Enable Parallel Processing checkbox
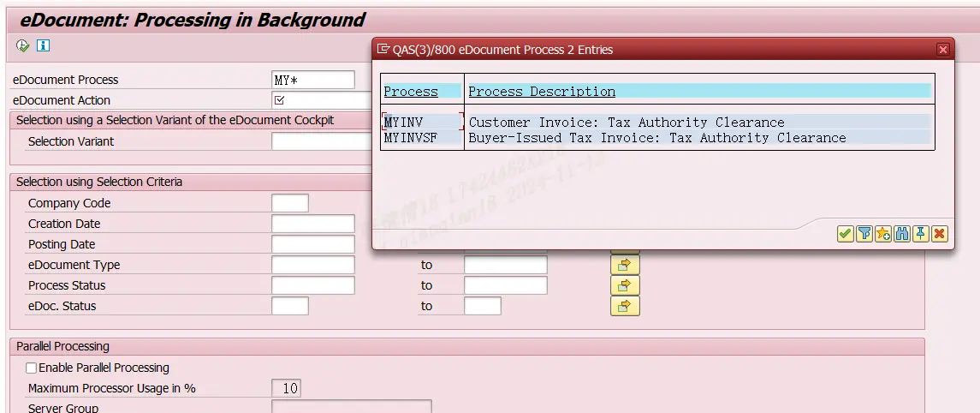Viewport: 980px width, 413px height. pyautogui.click(x=32, y=368)
